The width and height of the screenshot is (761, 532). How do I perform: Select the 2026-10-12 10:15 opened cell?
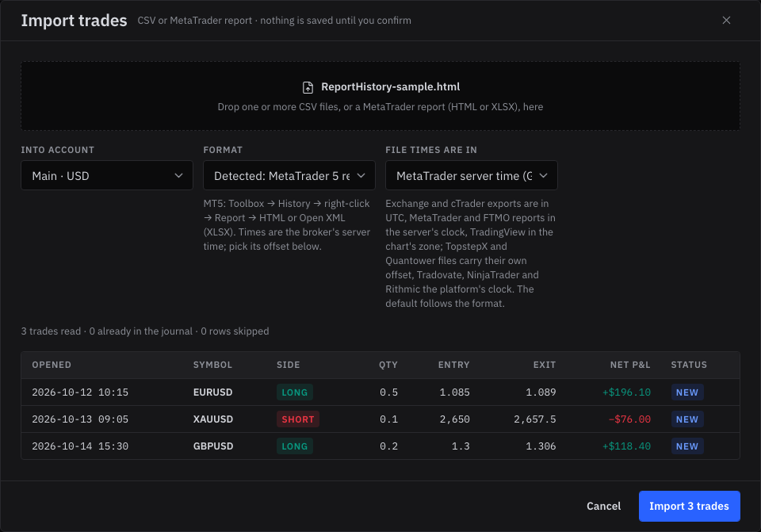80,392
